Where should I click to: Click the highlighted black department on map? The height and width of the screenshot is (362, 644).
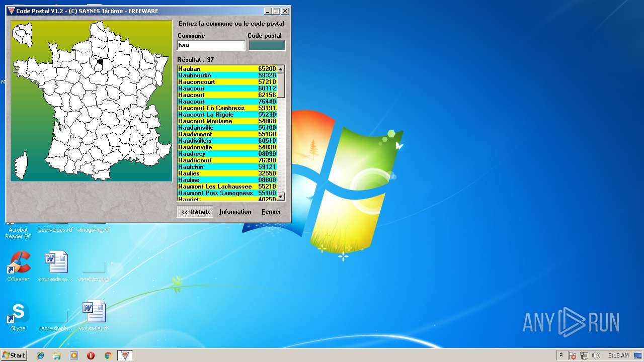point(100,62)
